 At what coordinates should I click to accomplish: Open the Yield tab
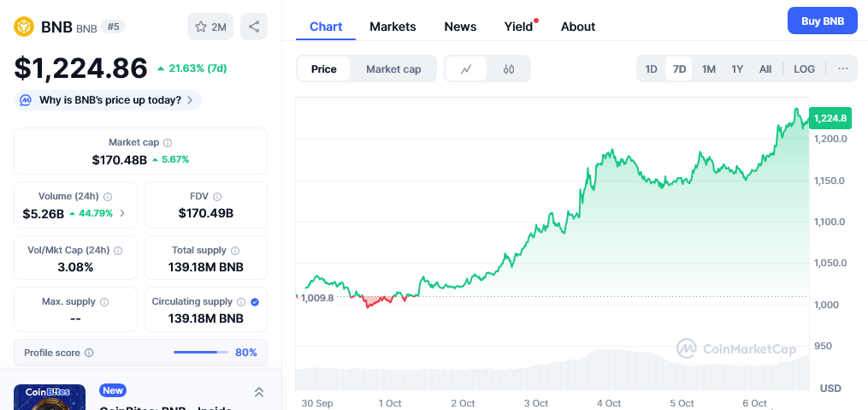(x=518, y=27)
